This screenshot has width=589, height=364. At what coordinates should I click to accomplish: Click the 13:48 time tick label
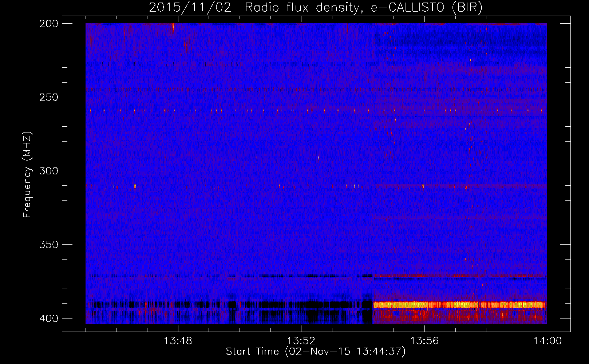coord(178,341)
